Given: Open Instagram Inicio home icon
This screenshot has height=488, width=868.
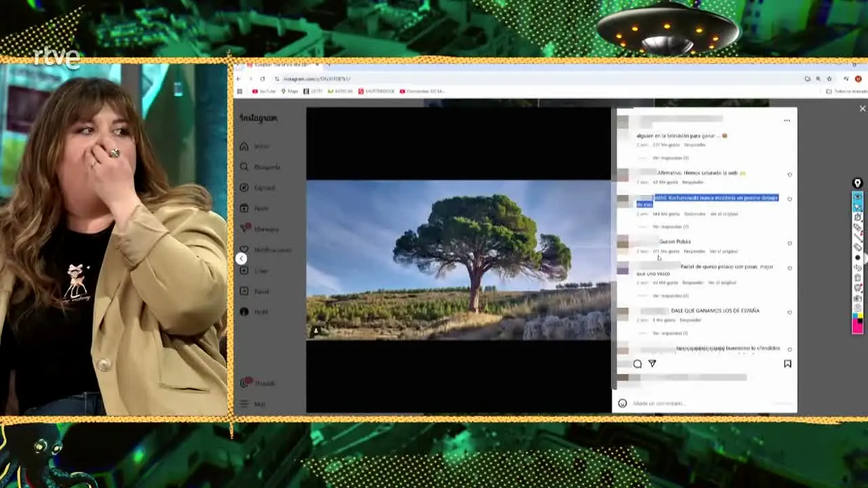Looking at the screenshot, I should [x=244, y=146].
